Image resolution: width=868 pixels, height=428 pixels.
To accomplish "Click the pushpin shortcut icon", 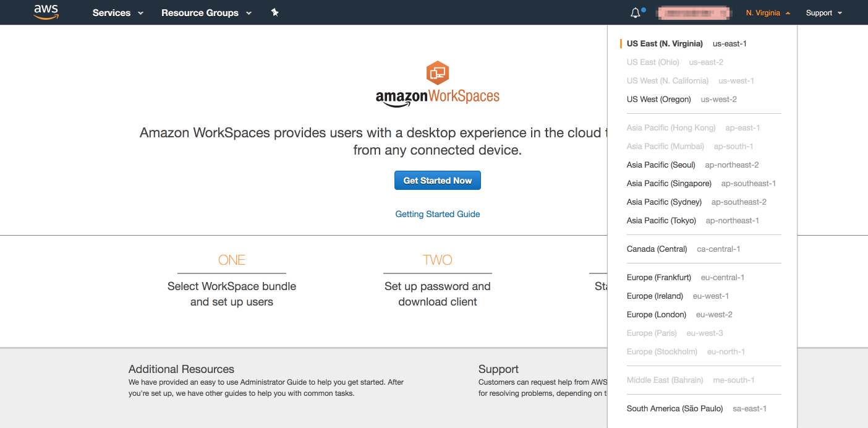I will [275, 12].
